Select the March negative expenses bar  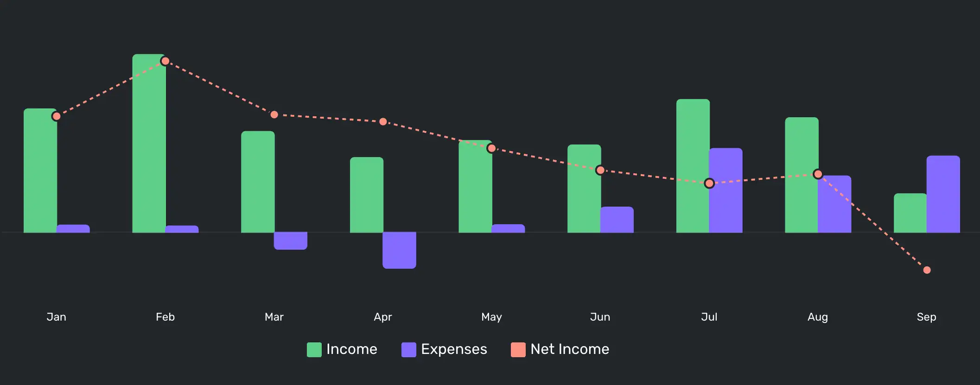point(291,241)
